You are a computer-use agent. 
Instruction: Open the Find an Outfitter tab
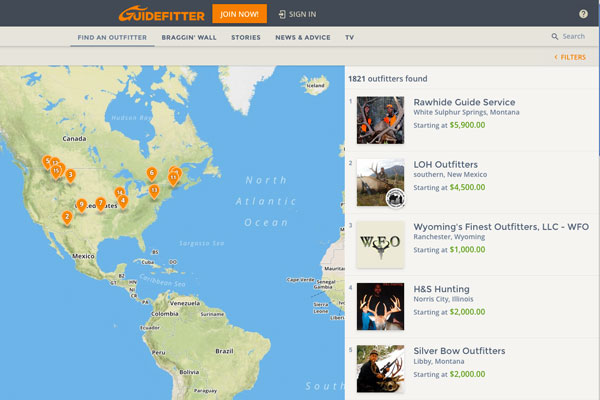(x=112, y=38)
